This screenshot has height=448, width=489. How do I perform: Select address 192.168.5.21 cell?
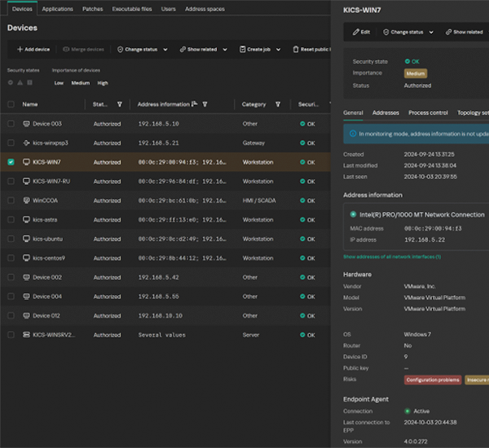[x=159, y=143]
